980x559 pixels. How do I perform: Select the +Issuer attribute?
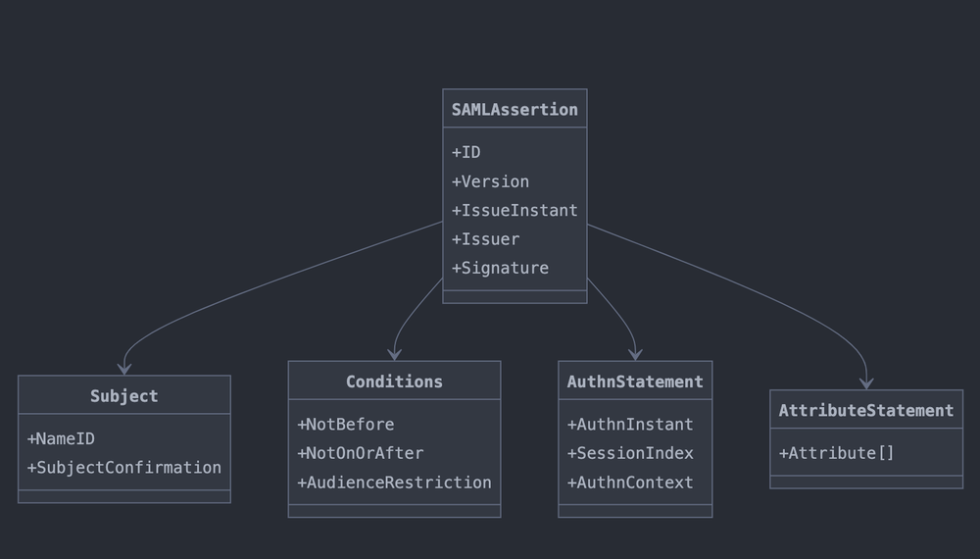coord(485,239)
